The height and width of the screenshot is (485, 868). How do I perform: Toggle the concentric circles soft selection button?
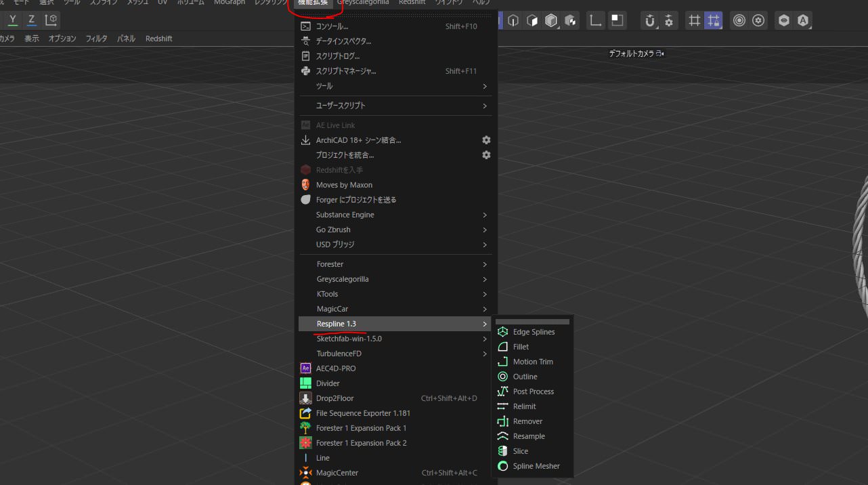[x=739, y=21]
